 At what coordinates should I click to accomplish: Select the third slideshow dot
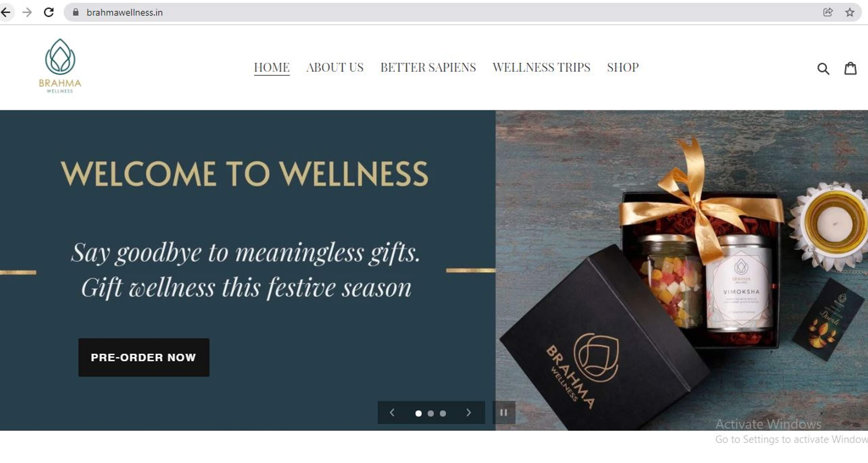[443, 413]
